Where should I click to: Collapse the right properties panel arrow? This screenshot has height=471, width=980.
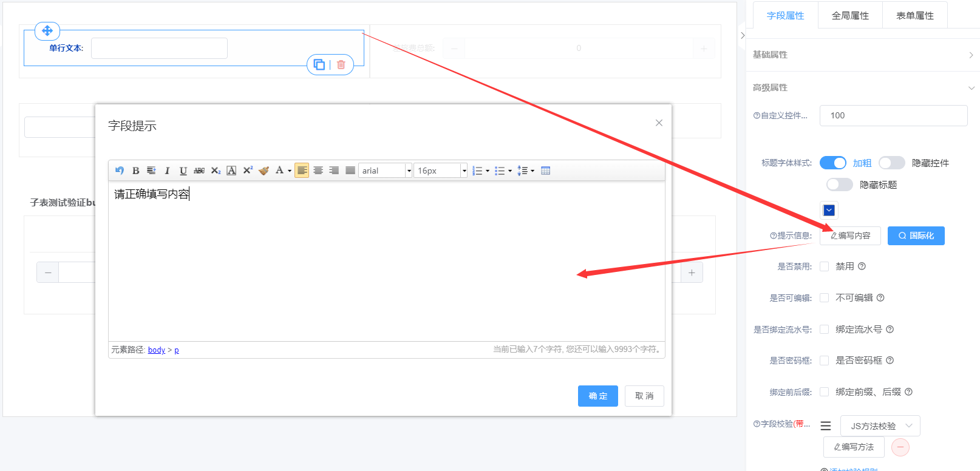pyautogui.click(x=743, y=36)
